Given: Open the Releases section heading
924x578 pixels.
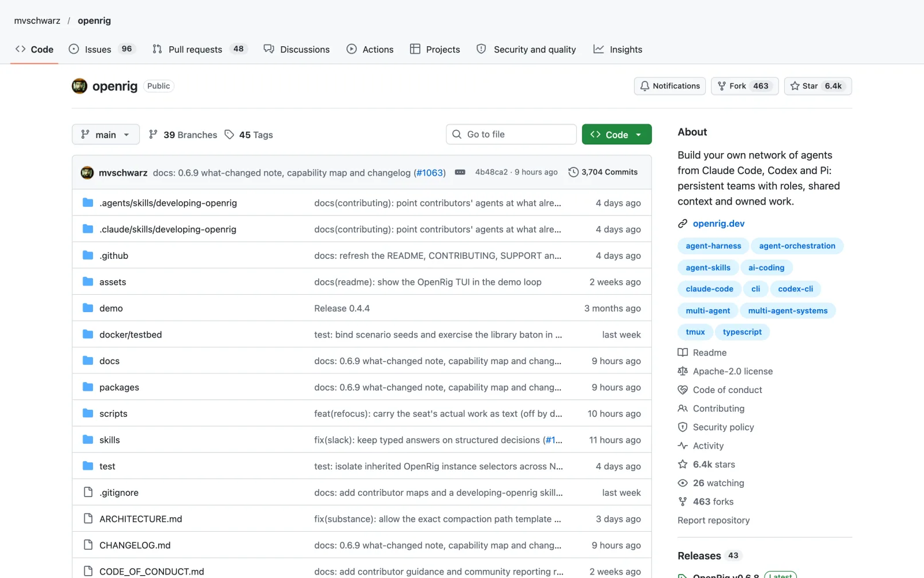Looking at the screenshot, I should tap(699, 556).
